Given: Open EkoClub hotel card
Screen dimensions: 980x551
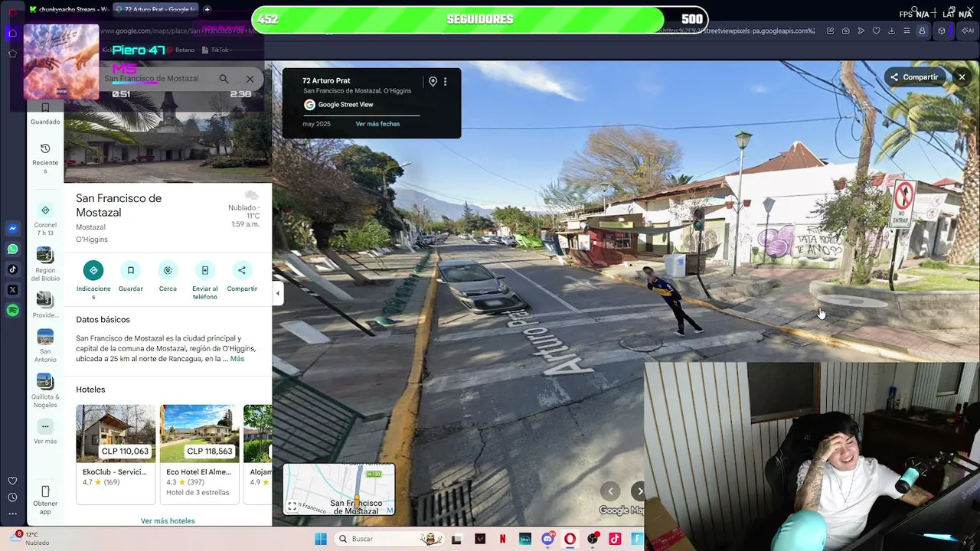Looking at the screenshot, I should click(x=115, y=454).
